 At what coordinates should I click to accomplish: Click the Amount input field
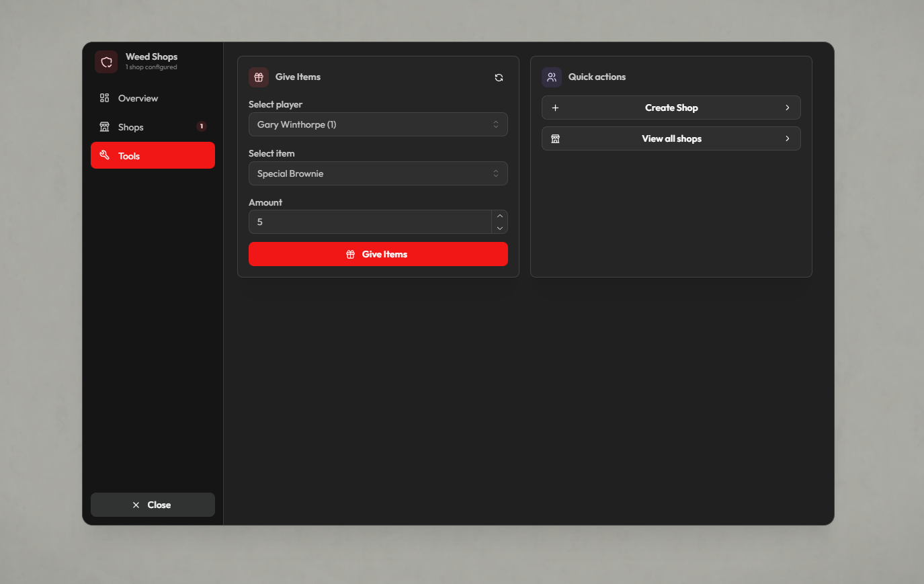pos(370,222)
